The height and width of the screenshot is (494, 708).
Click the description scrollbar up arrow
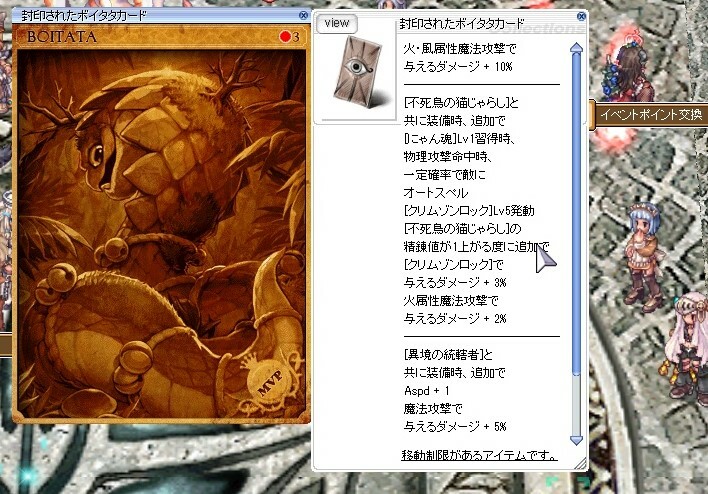pos(576,48)
